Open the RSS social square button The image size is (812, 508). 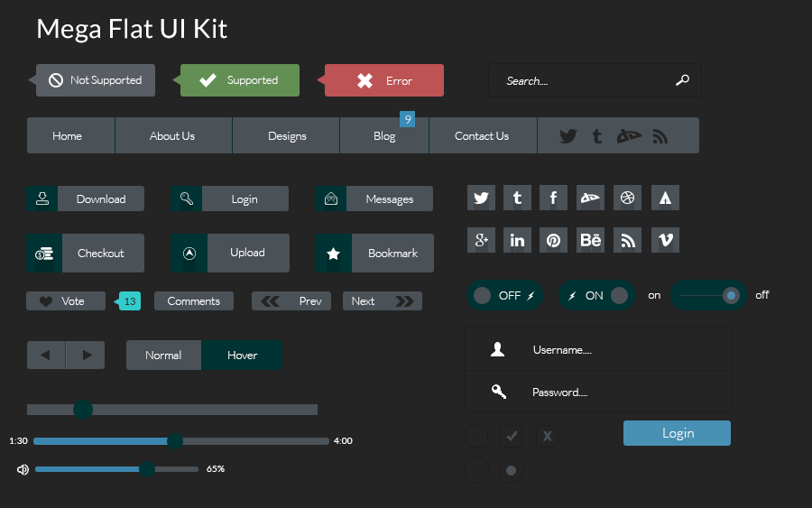point(627,240)
